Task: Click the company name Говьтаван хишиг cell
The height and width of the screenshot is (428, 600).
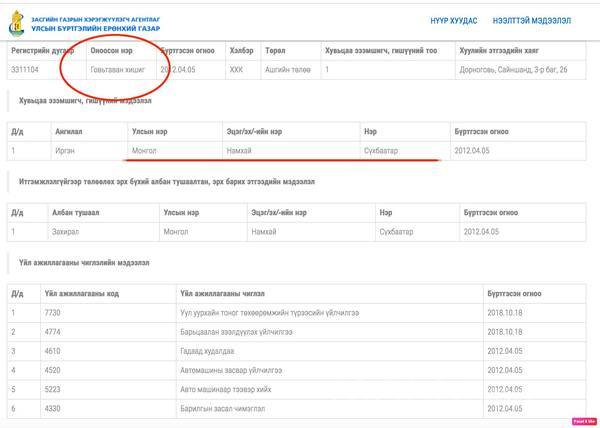Action: (118, 70)
